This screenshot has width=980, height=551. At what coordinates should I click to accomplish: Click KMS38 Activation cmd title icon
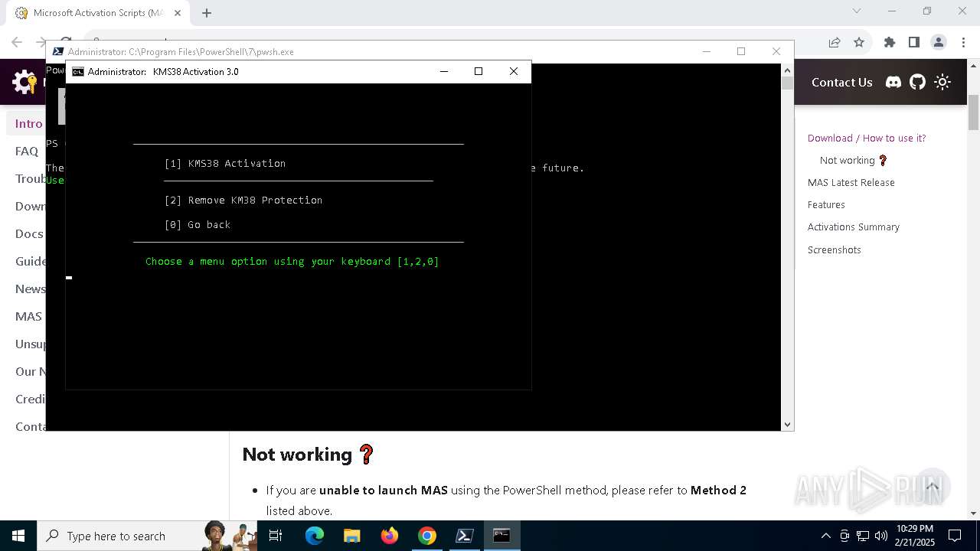[77, 72]
